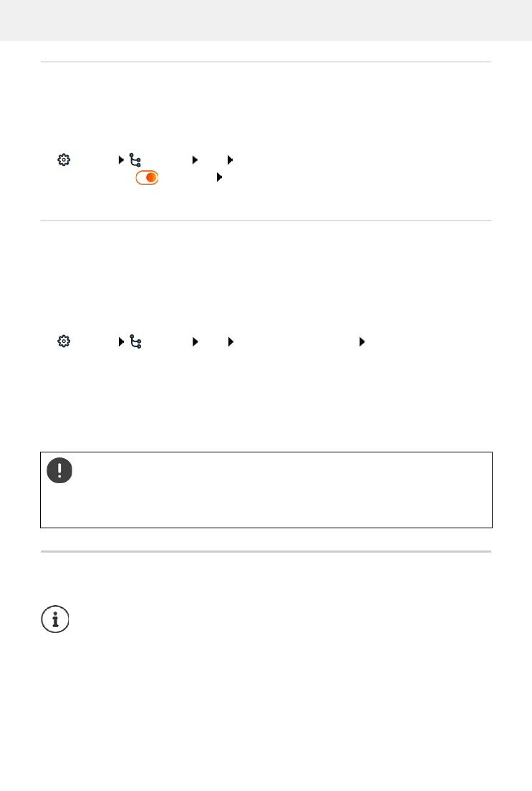This screenshot has width=532, height=791.
Task: Disable the orange toggle switch
Action: tap(147, 177)
